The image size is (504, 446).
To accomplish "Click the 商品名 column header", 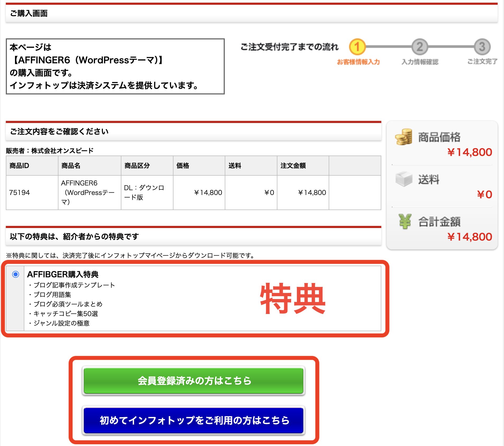I will click(90, 166).
